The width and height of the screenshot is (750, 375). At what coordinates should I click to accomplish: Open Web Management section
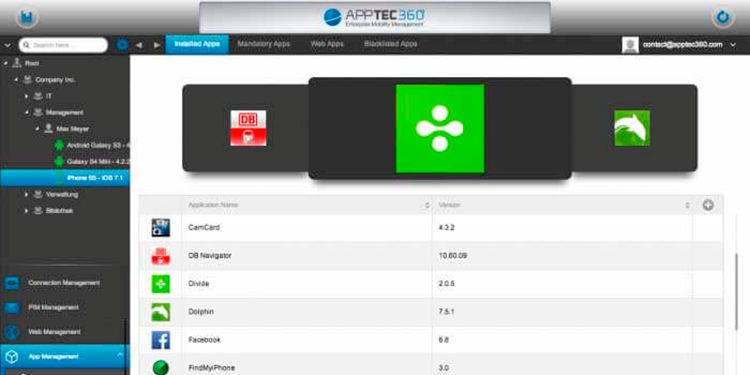coord(54,332)
